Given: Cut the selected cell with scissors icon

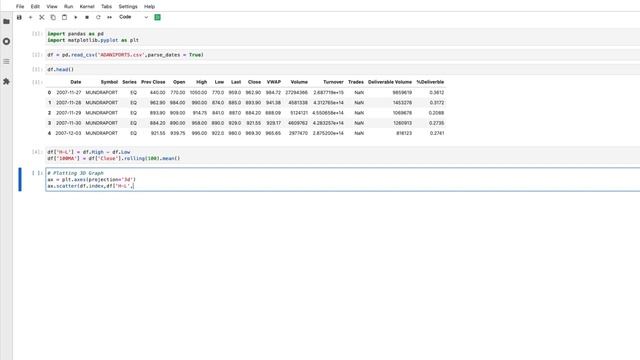Looking at the screenshot, I should tap(42, 17).
